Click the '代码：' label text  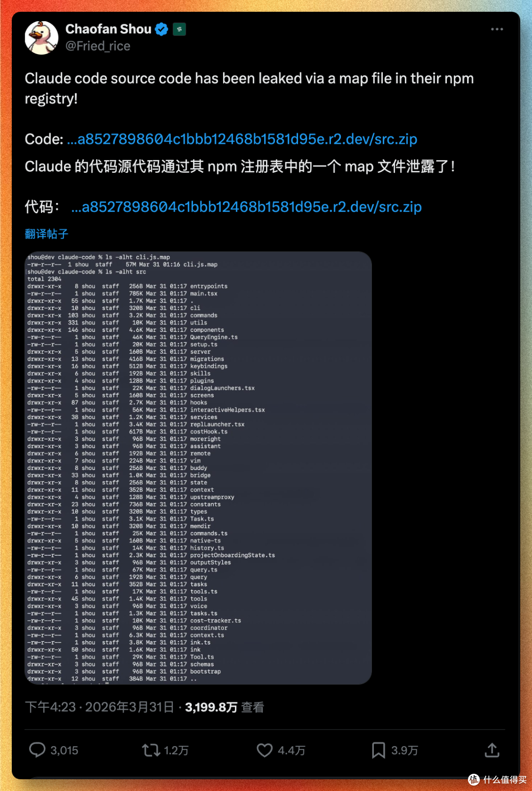tap(42, 207)
